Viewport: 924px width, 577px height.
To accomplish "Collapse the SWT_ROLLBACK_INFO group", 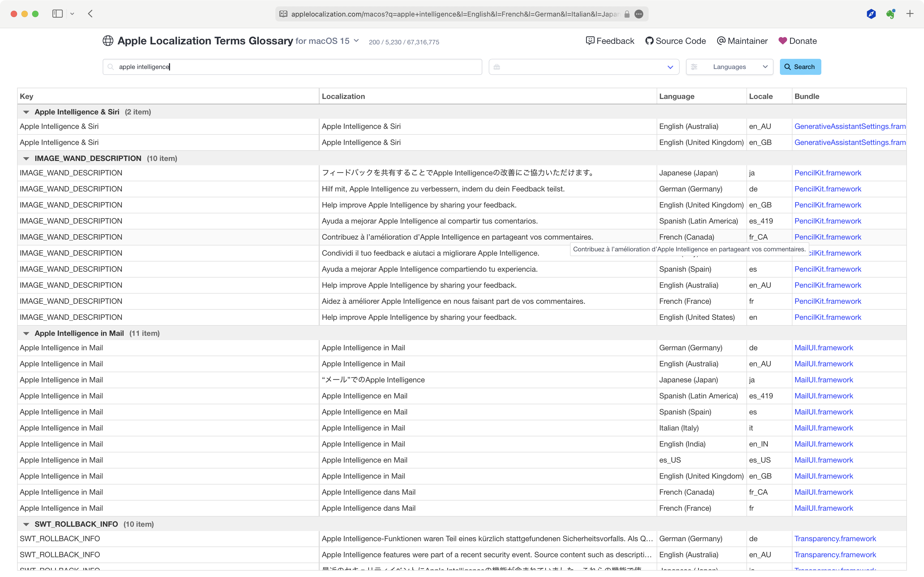I will [x=26, y=524].
